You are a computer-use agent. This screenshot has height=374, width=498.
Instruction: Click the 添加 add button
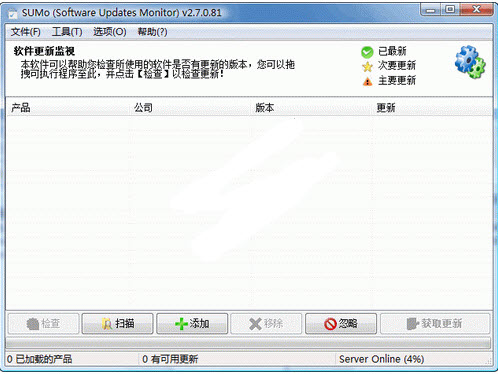192,323
